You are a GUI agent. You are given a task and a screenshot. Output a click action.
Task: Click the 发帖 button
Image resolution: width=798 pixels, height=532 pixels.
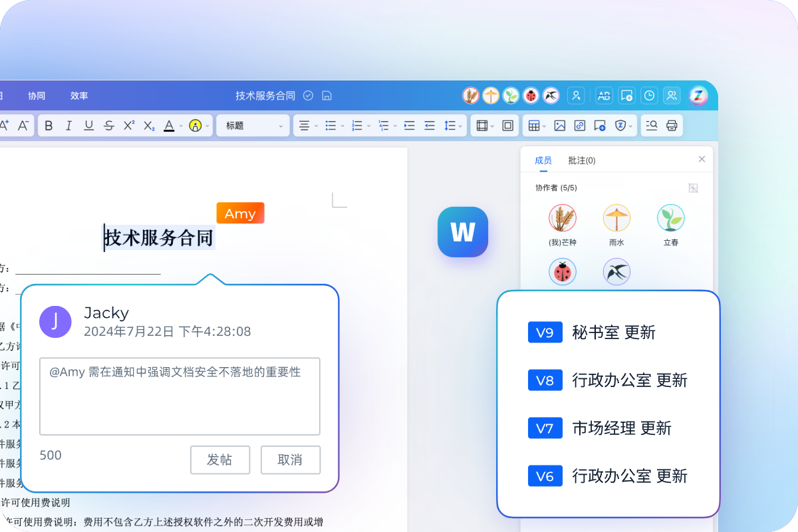click(219, 460)
